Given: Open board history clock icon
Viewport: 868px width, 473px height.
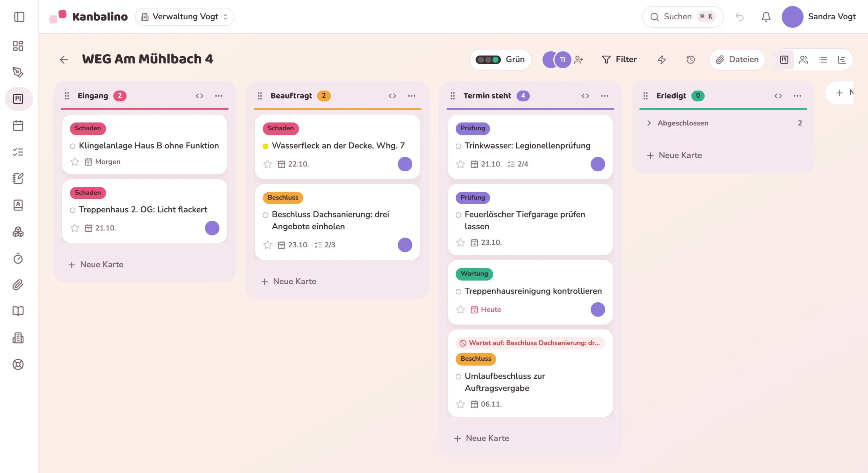Looking at the screenshot, I should point(690,60).
